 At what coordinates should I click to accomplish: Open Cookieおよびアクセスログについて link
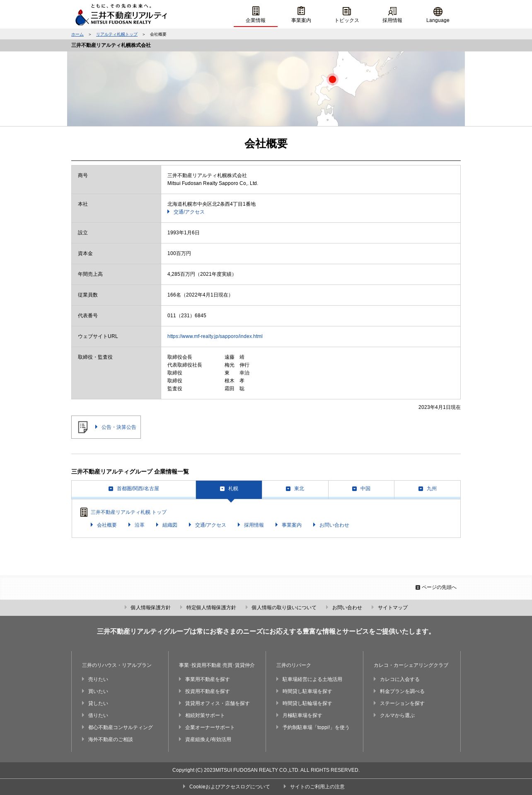[x=229, y=787]
